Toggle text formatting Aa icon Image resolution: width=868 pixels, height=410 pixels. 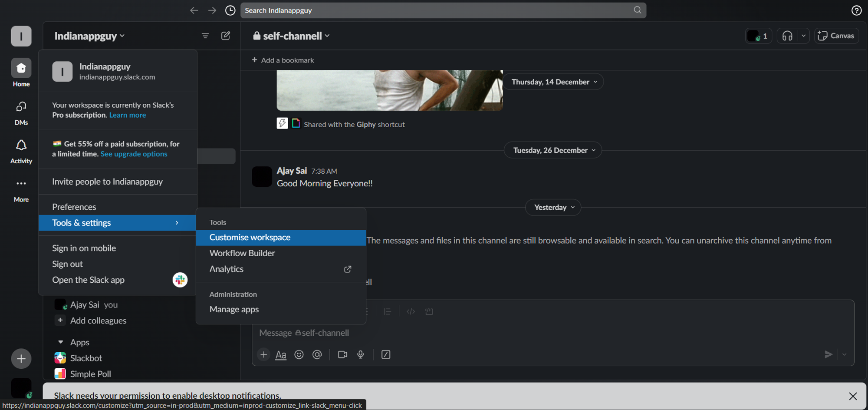(281, 355)
